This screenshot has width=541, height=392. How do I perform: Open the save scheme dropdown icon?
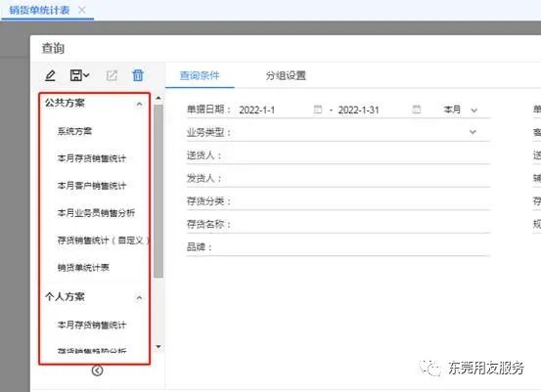pos(79,75)
